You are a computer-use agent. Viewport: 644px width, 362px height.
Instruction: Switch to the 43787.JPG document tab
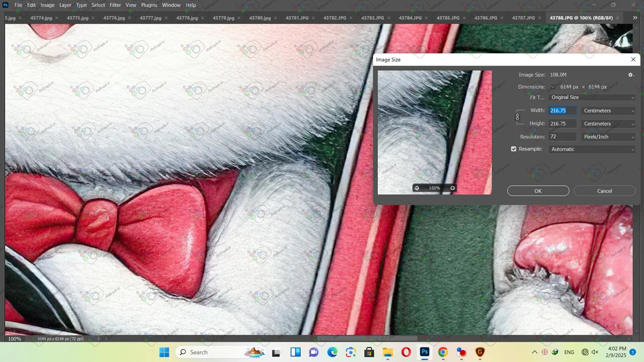click(523, 18)
